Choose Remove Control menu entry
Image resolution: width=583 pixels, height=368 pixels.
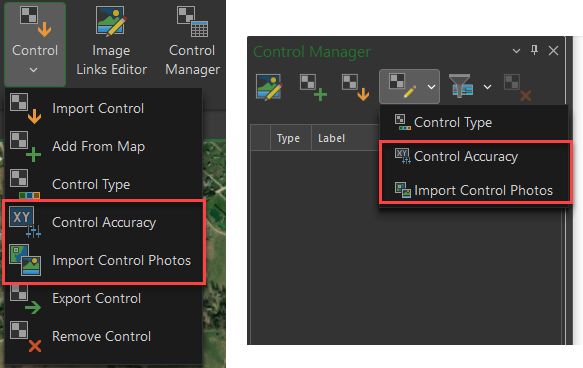103,336
